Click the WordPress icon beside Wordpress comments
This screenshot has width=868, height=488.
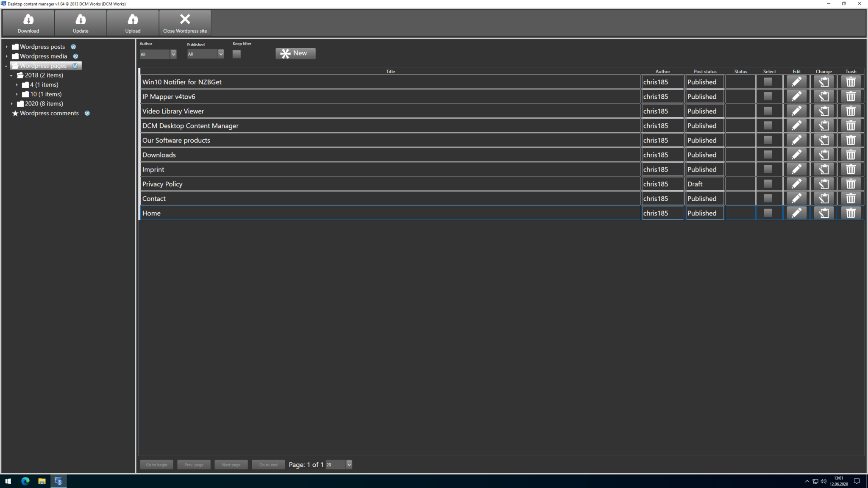[x=87, y=113]
